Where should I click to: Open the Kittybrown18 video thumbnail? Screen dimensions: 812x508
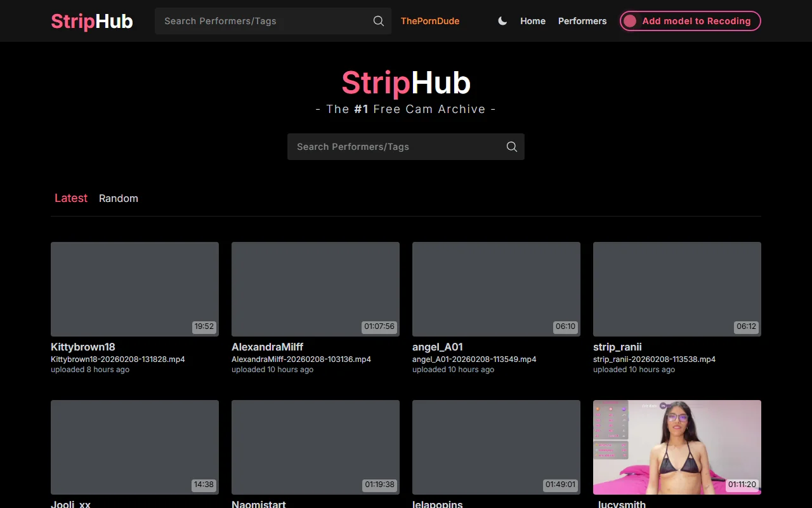tap(134, 289)
